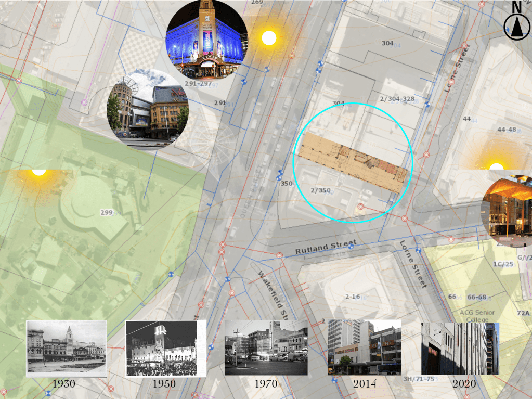Open the 1950 night-time photo thumbnail
Viewport: 532px width, 399px height.
pyautogui.click(x=166, y=348)
